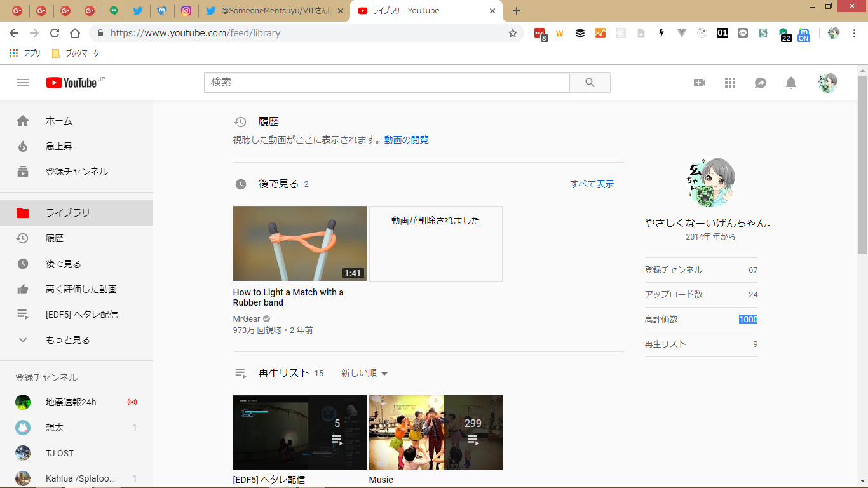Click the 動画の閲覧 link

(x=406, y=140)
